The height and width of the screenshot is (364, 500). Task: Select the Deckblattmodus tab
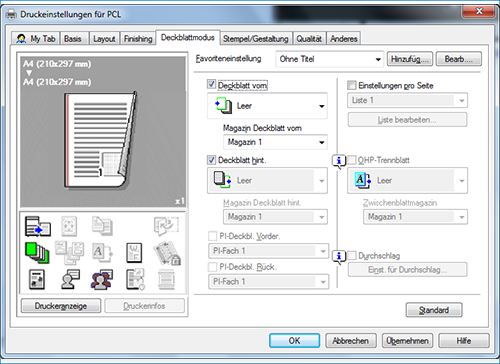tap(188, 37)
